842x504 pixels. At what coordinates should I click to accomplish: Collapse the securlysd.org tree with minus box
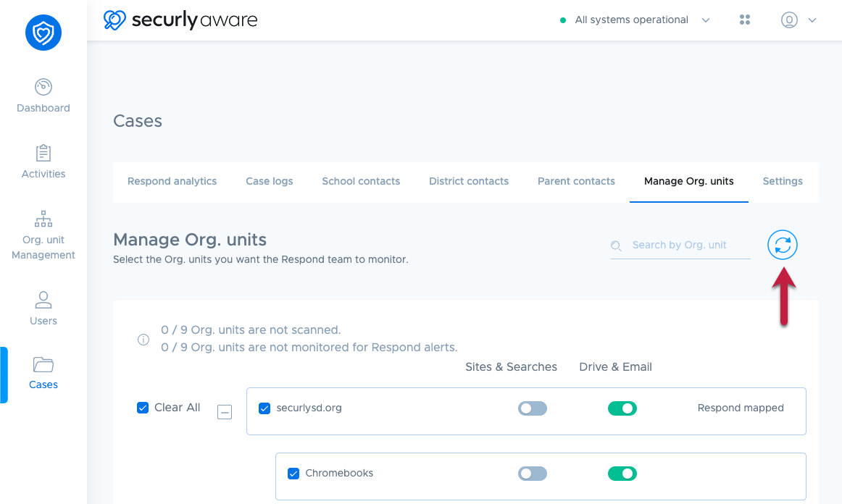[x=225, y=412]
